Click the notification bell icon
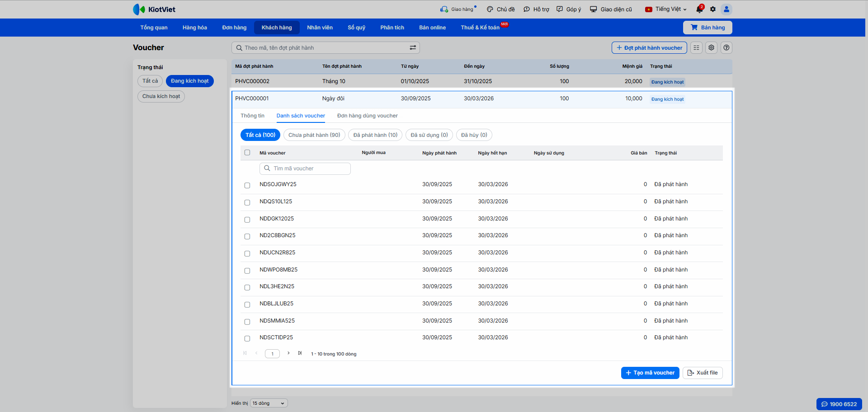The height and width of the screenshot is (412, 868). [699, 9]
